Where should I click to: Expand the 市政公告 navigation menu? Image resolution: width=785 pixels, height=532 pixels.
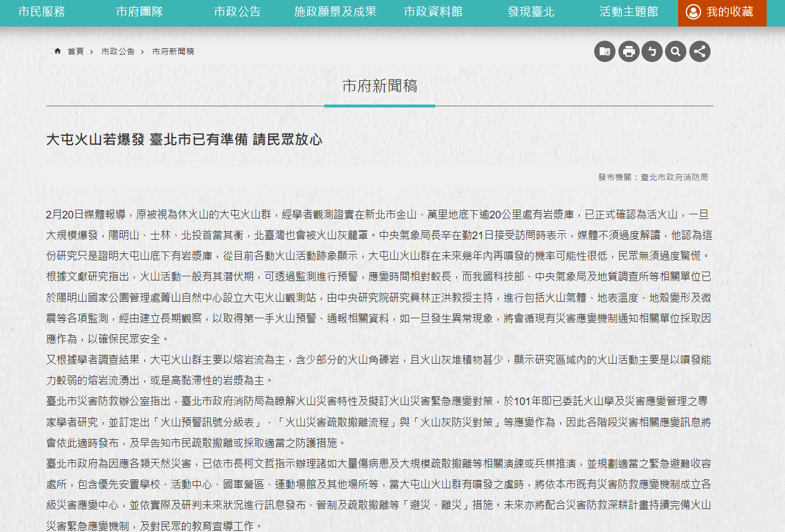(237, 12)
